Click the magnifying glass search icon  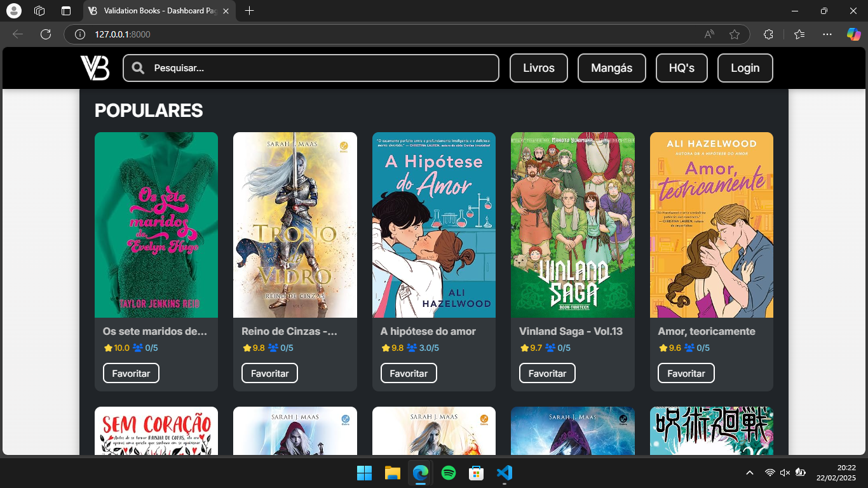tap(138, 68)
